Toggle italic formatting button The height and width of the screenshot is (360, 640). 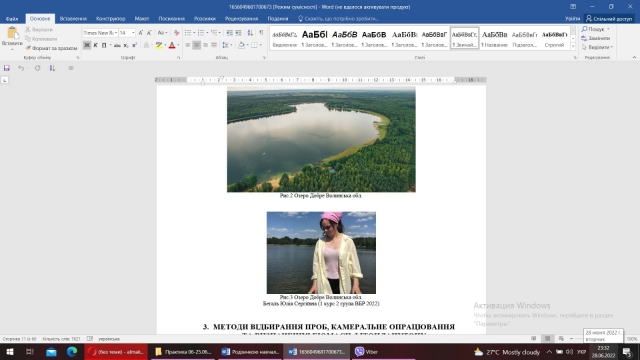(x=96, y=45)
